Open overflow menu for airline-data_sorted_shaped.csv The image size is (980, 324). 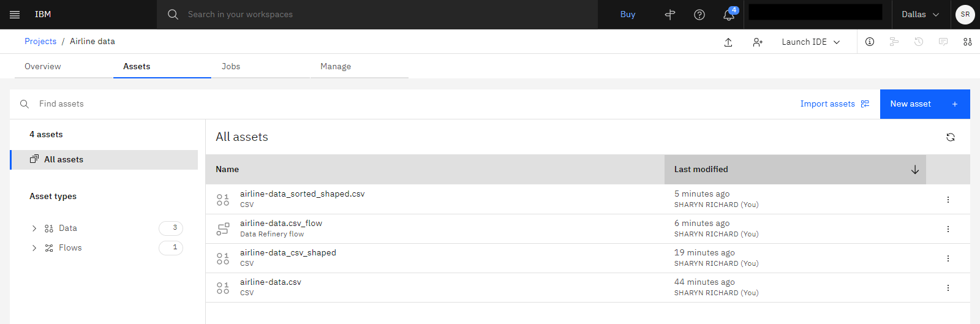tap(948, 200)
